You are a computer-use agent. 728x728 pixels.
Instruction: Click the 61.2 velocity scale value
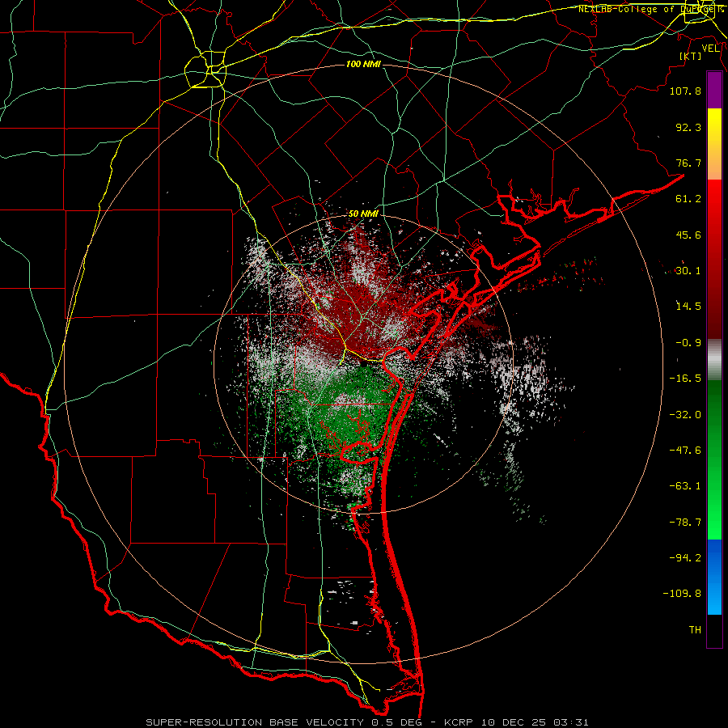(688, 199)
